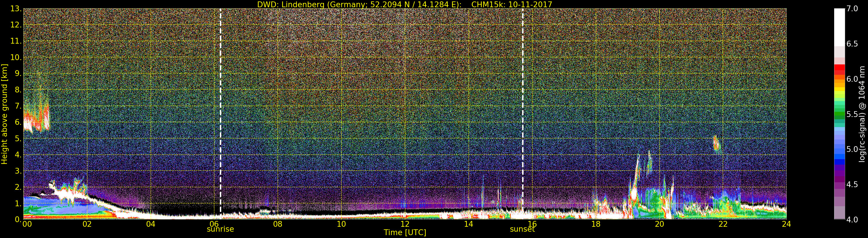868x238 pixels.
Task: Click the '0.' height axis tick label
Action: 18,219
